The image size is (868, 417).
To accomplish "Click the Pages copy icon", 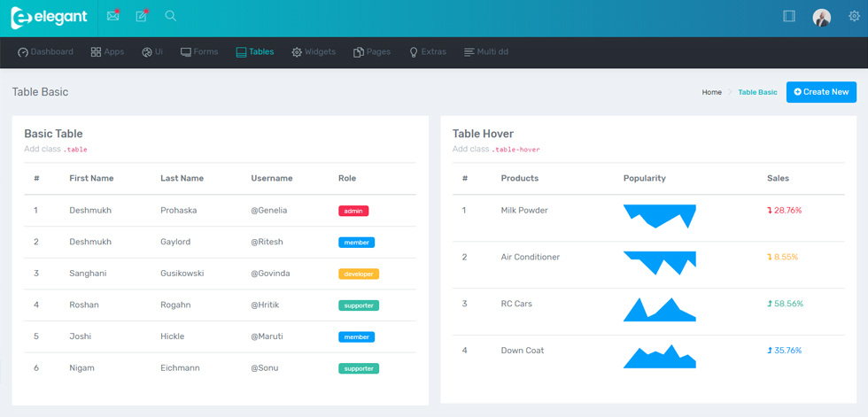I will point(358,52).
